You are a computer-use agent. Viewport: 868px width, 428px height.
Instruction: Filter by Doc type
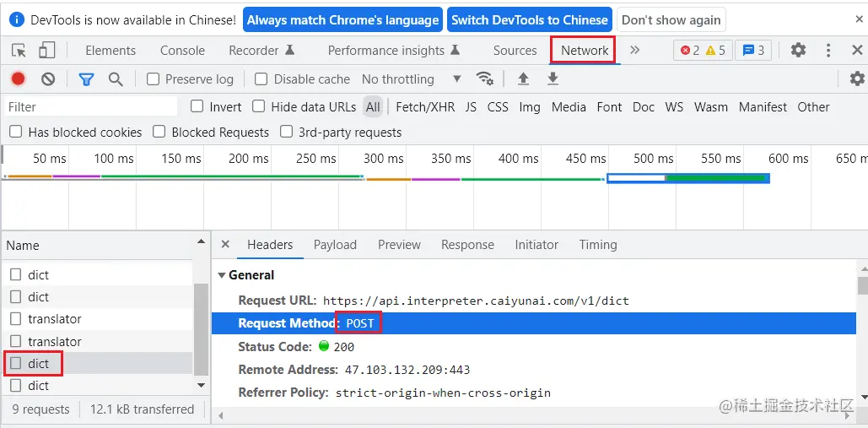point(644,107)
